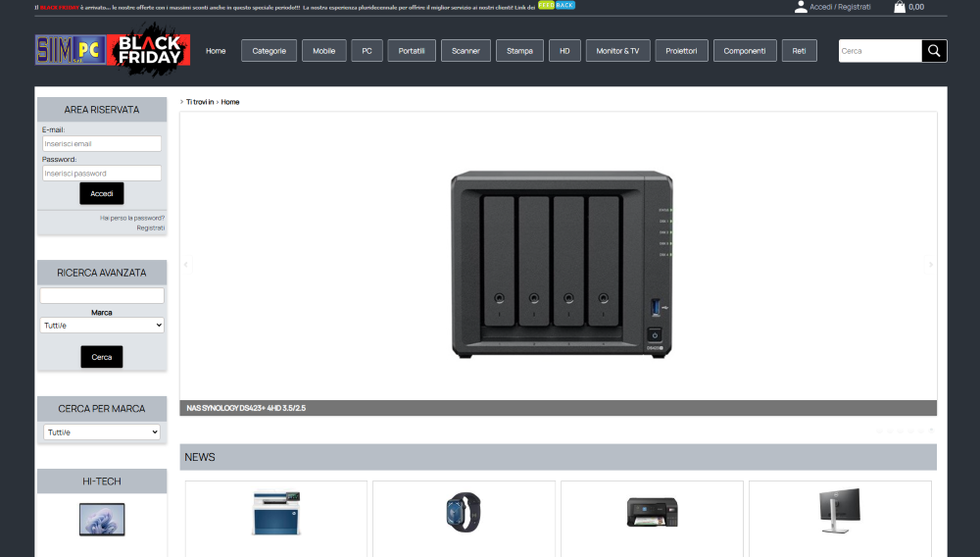This screenshot has height=557, width=980.
Task: Open the Cerca per Marca dropdown
Action: 102,432
